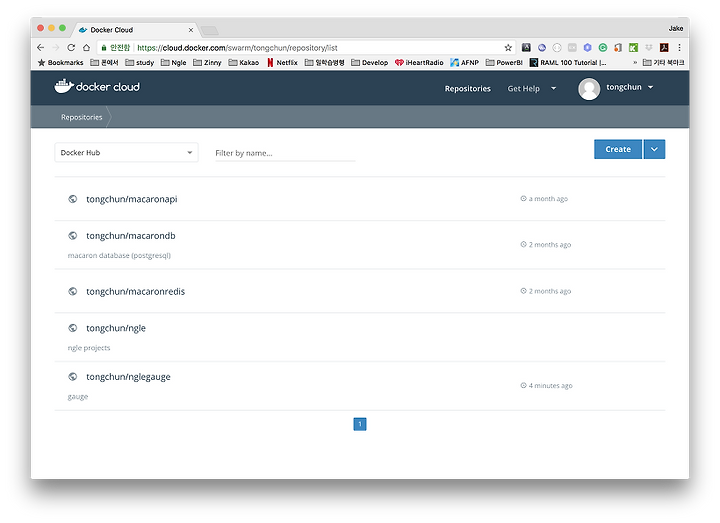This screenshot has height=523, width=720.
Task: Open the Zinny bookmarks folder
Action: point(207,62)
